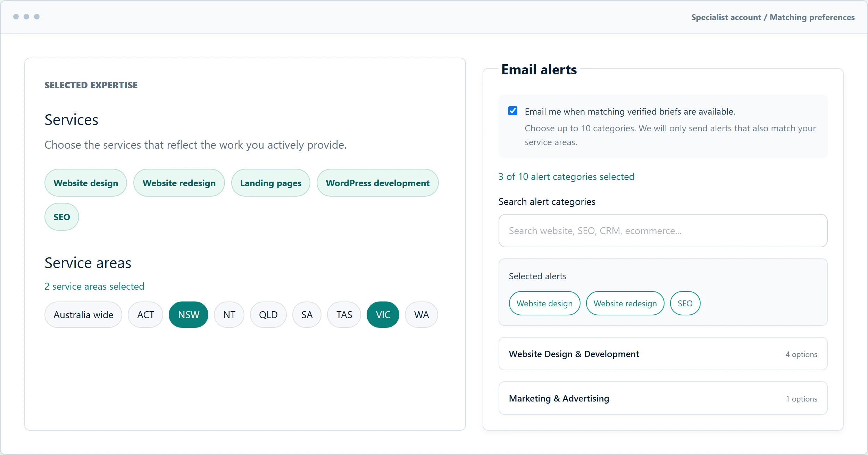
Task: Click the '1 options' count label
Action: 801,399
